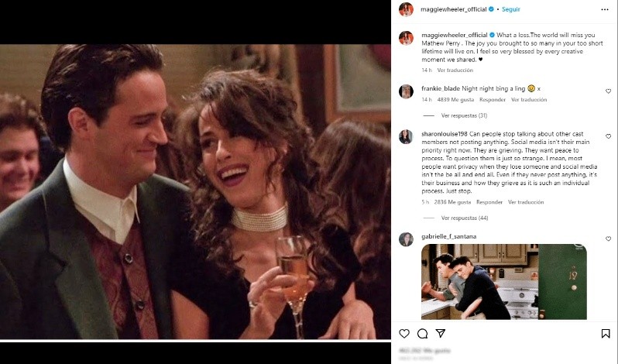Open gabrielle_f_santana's profile picture
Screen dimensions: 618x364
[406, 239]
